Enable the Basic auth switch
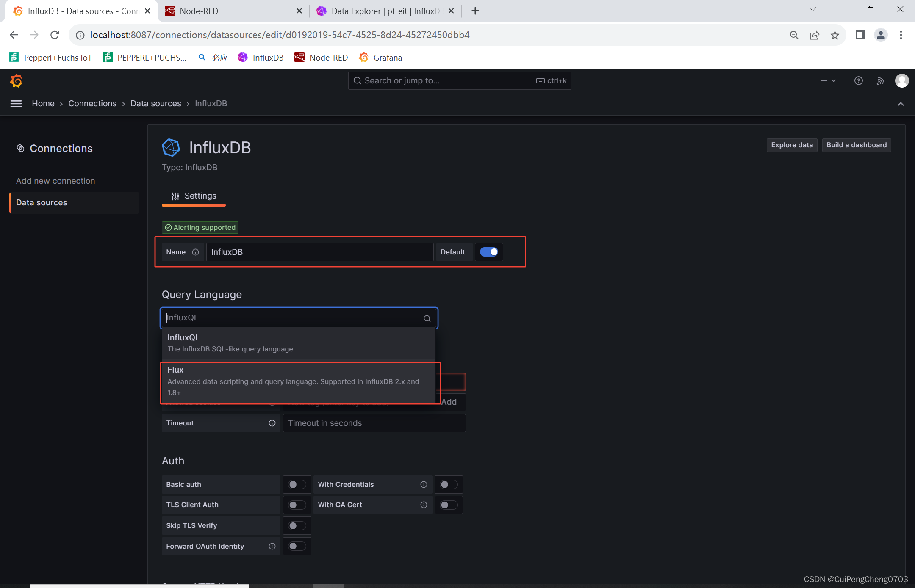Image resolution: width=915 pixels, height=588 pixels. tap(297, 484)
